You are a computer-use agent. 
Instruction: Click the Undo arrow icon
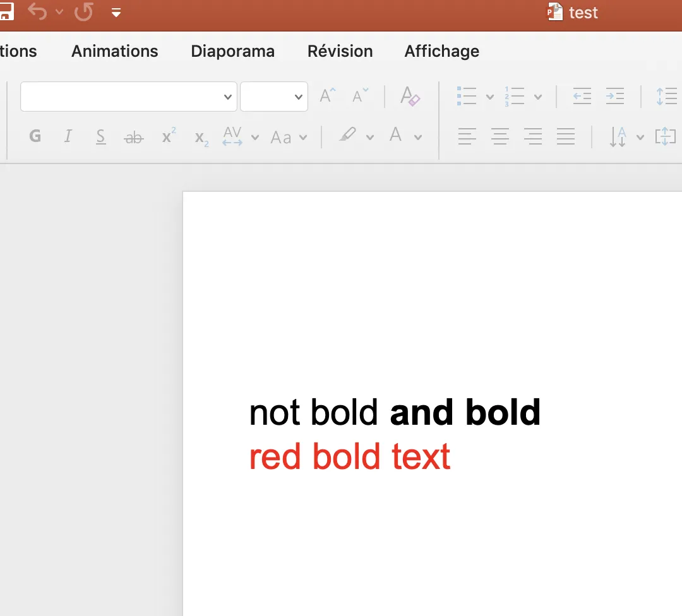37,12
